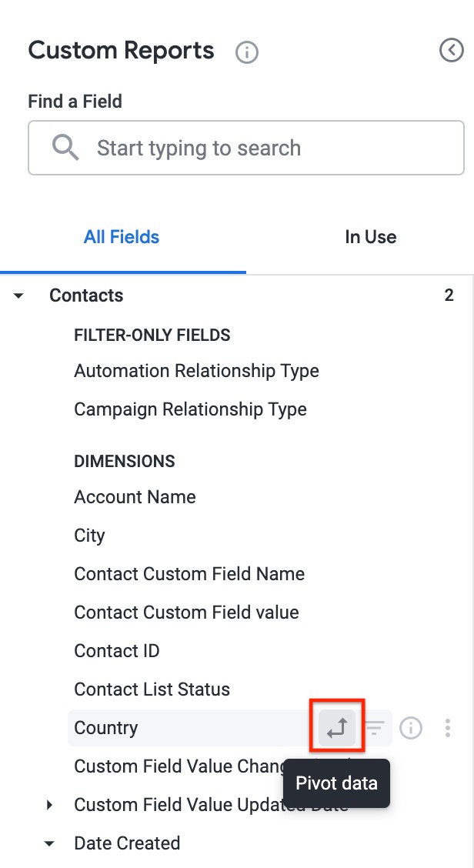The height and width of the screenshot is (868, 474).
Task: Click the Contact ID field
Action: (x=117, y=651)
